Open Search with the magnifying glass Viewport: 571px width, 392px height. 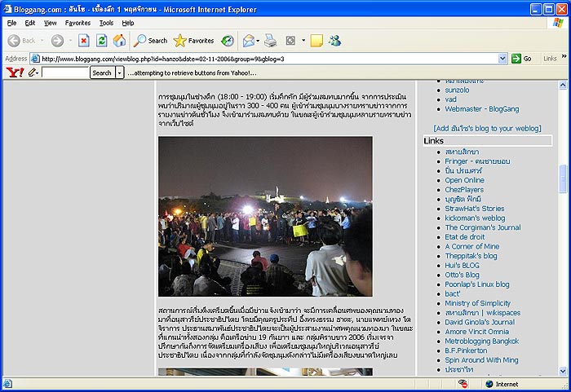tap(150, 41)
